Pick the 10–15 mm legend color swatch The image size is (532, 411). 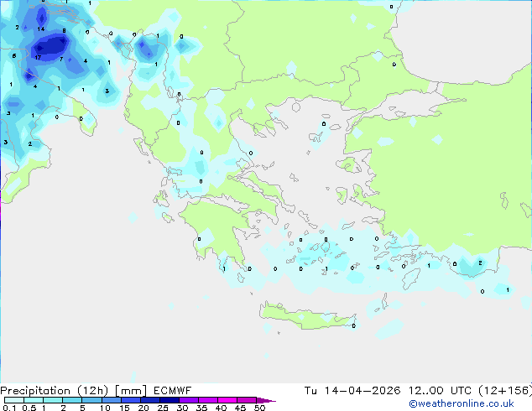(112, 400)
